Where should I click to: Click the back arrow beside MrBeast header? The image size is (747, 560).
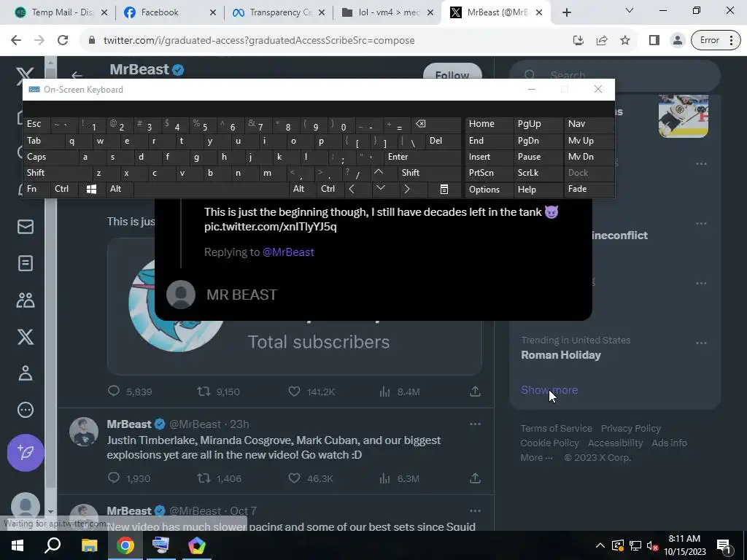pos(77,75)
